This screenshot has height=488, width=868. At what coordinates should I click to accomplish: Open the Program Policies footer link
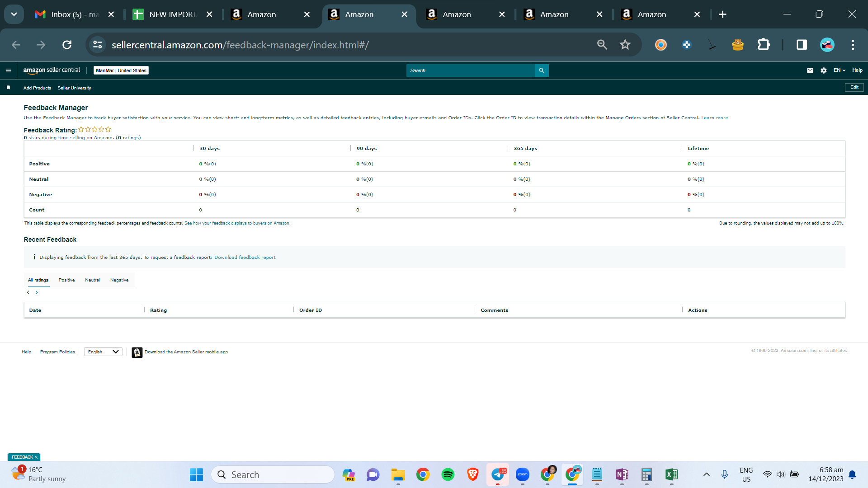(57, 352)
